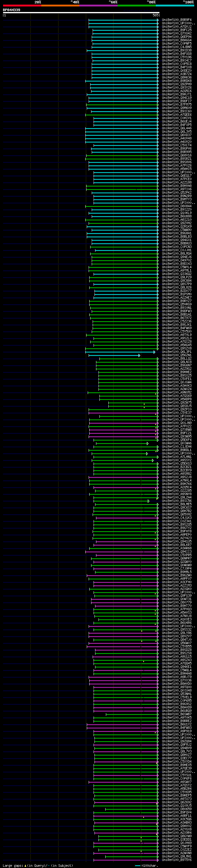The image size is (197, 868).
Task: Open hit UniRef100_Q9SZX8
Action: pos(177,349)
